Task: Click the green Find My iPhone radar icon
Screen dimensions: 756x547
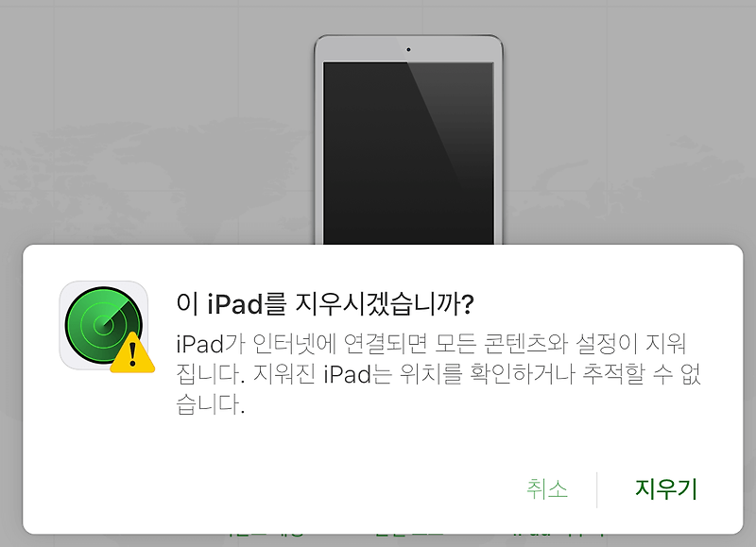Action: tap(103, 325)
